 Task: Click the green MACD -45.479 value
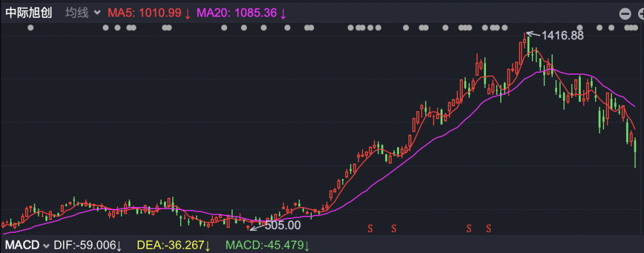click(266, 245)
